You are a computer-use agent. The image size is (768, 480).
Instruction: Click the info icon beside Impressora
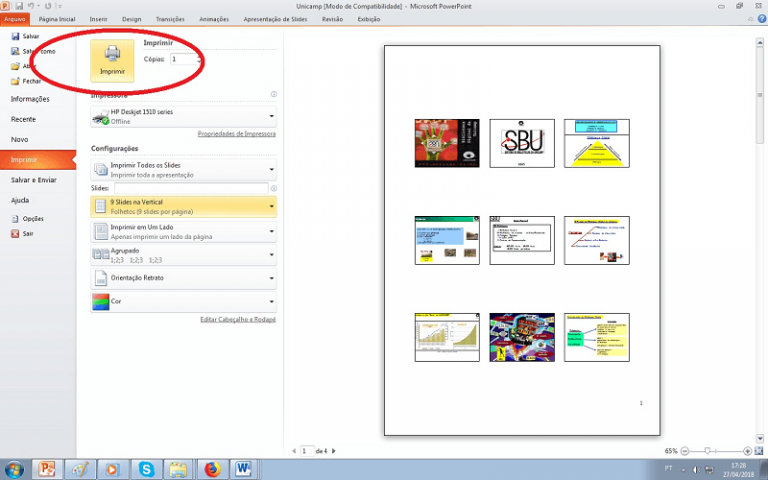[x=274, y=95]
